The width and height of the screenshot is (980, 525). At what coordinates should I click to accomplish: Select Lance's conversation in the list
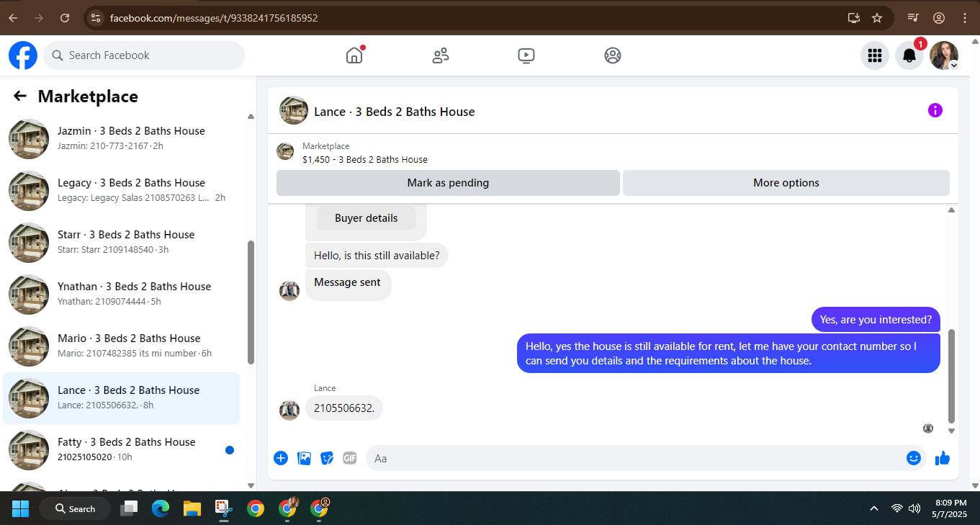[121, 398]
